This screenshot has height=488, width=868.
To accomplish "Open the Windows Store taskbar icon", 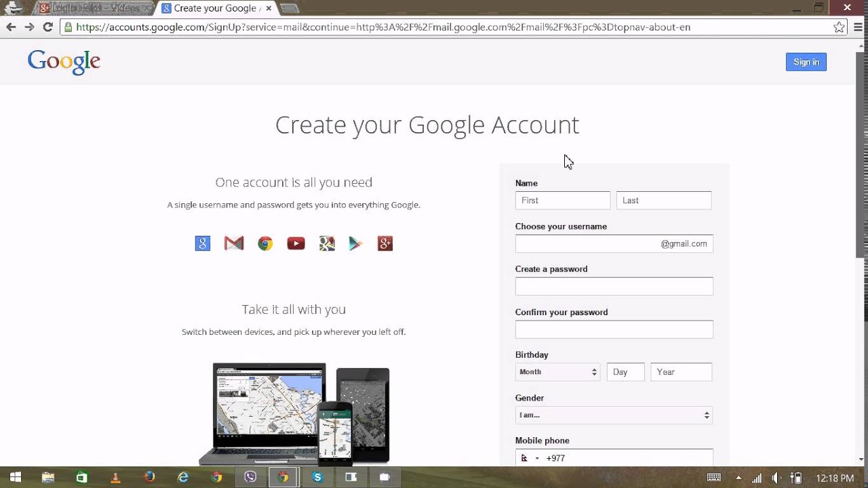I will (x=81, y=477).
